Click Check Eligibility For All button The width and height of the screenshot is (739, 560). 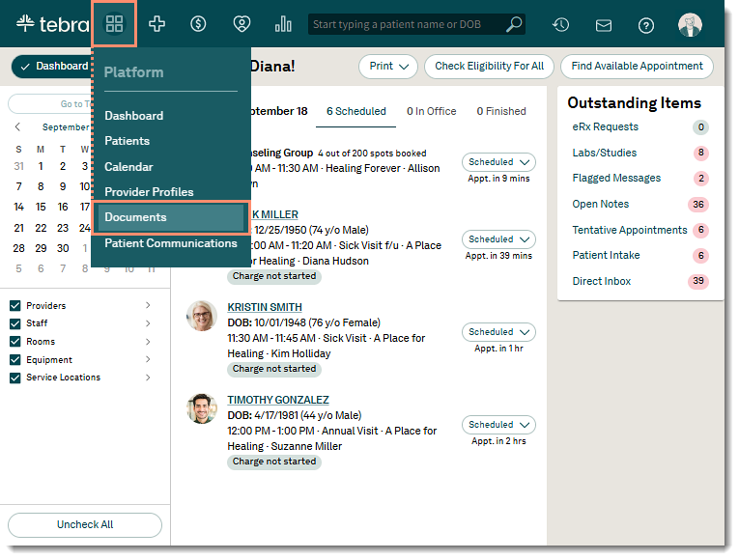click(489, 67)
